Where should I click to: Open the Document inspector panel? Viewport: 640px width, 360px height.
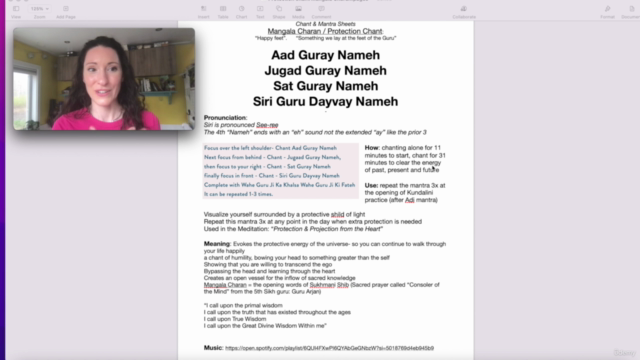631,9
